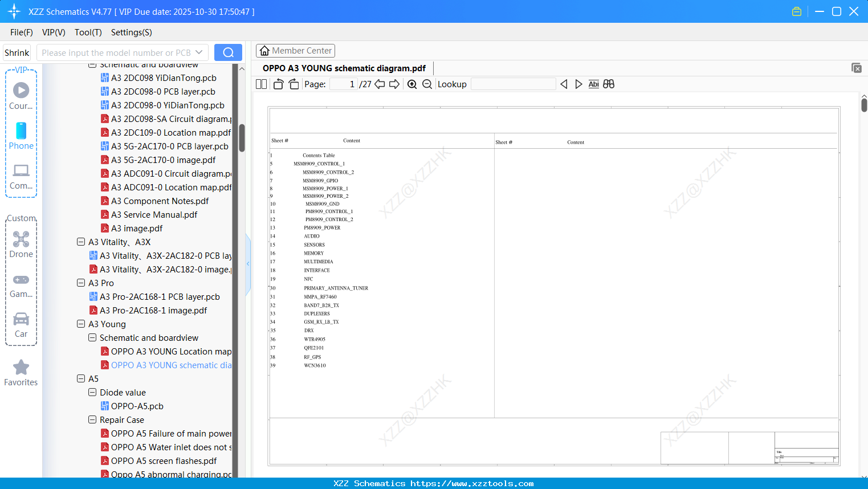This screenshot has height=489, width=868.
Task: Click the tree panel vertical scrollbar thumb
Action: click(x=242, y=138)
